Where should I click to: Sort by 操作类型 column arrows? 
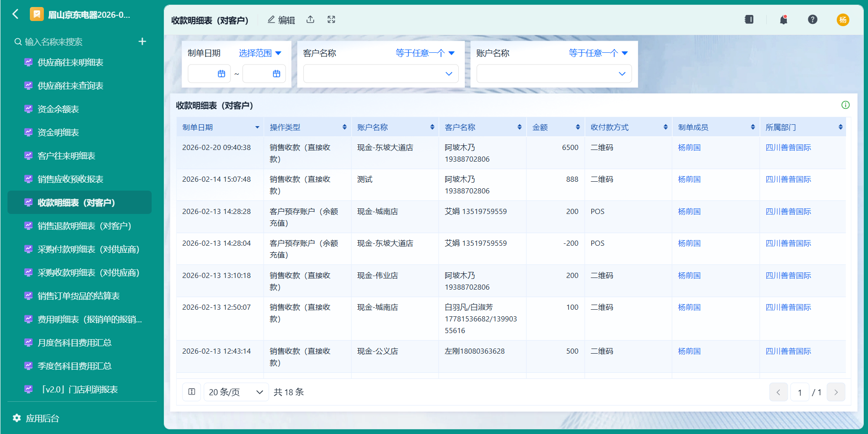tap(344, 127)
